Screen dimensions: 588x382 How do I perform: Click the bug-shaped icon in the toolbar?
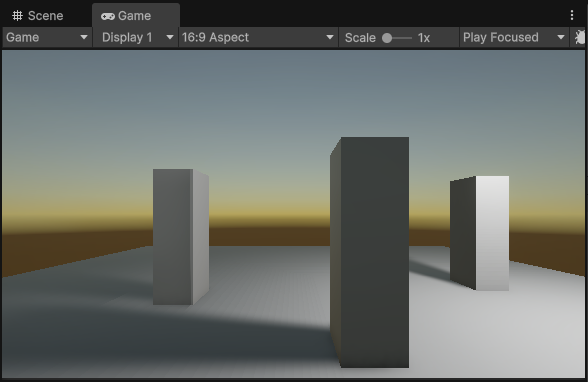[579, 37]
